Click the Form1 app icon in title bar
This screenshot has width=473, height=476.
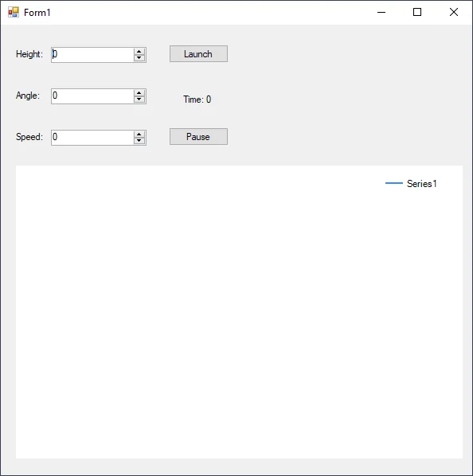pyautogui.click(x=14, y=12)
